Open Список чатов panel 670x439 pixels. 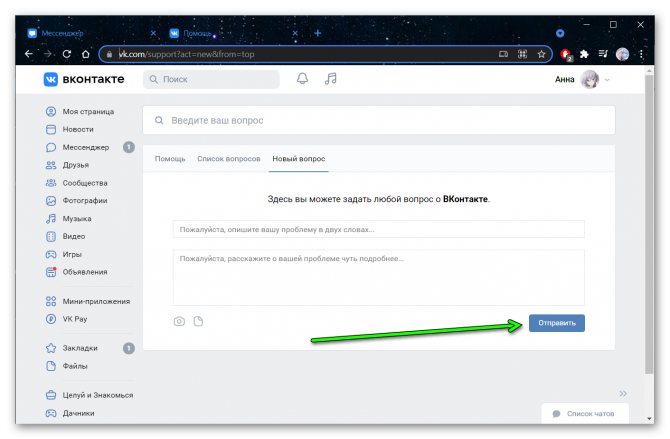(x=585, y=414)
